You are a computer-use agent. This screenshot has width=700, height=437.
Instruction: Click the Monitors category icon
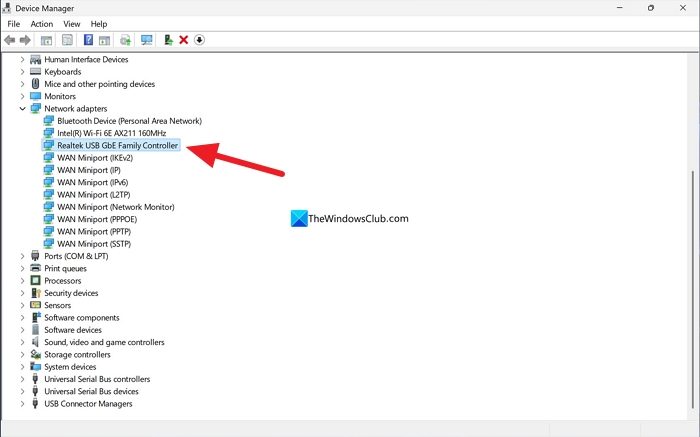tap(35, 96)
